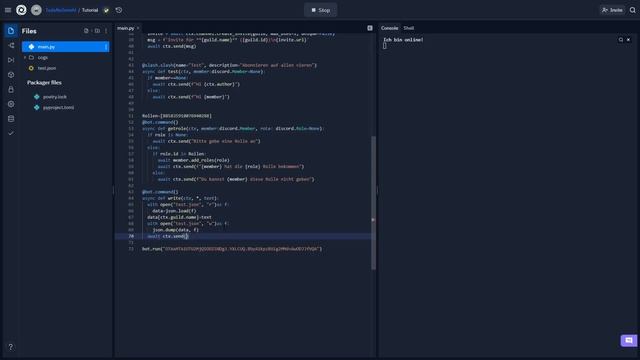
Task: Open the user avatar profile
Action: (x=36, y=10)
